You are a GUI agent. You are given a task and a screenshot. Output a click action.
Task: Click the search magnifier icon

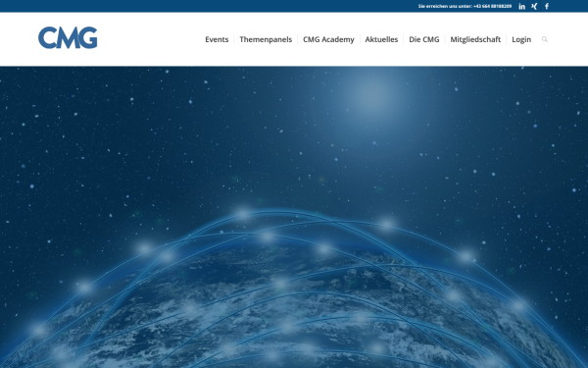point(545,39)
